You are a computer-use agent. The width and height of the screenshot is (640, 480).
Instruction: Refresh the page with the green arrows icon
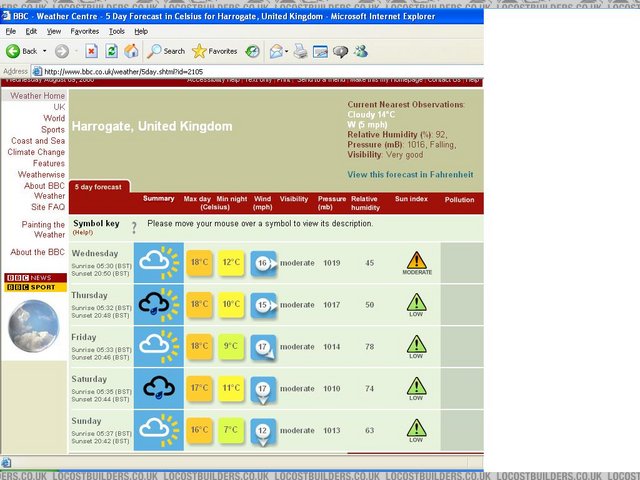point(111,51)
